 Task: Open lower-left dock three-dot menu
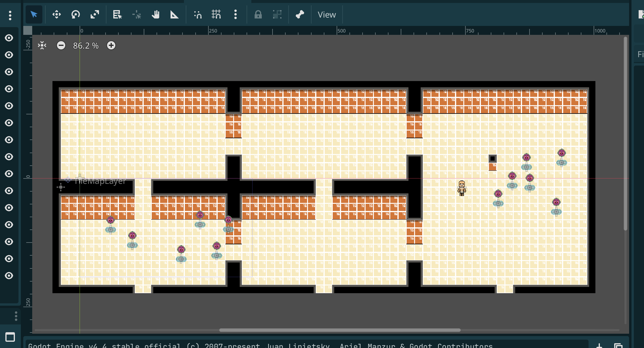[16, 316]
